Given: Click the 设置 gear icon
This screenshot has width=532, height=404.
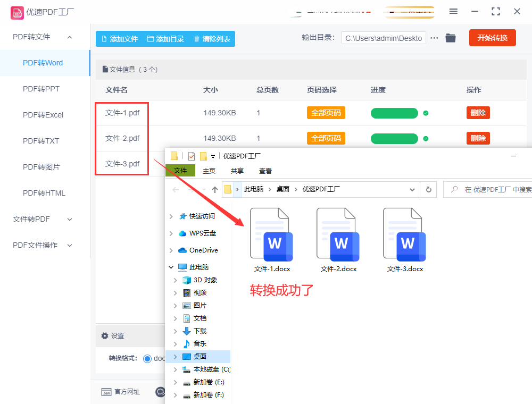Looking at the screenshot, I should pos(105,336).
